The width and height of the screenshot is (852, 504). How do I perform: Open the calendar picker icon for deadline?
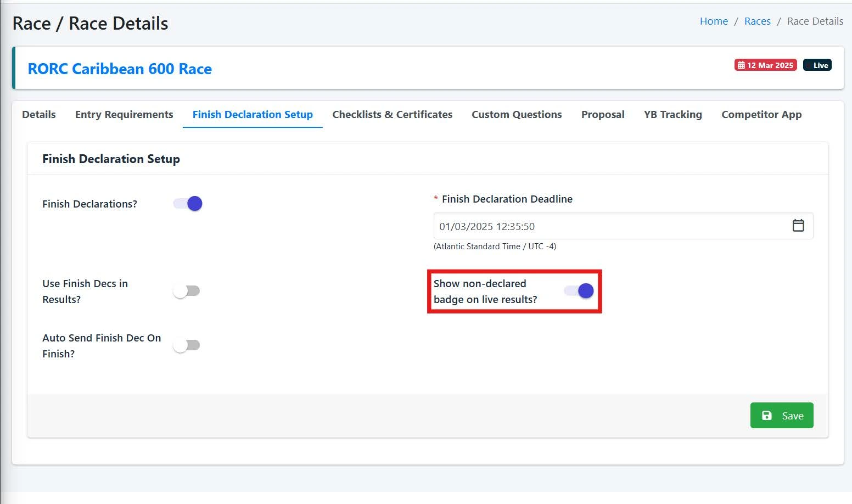[798, 226]
